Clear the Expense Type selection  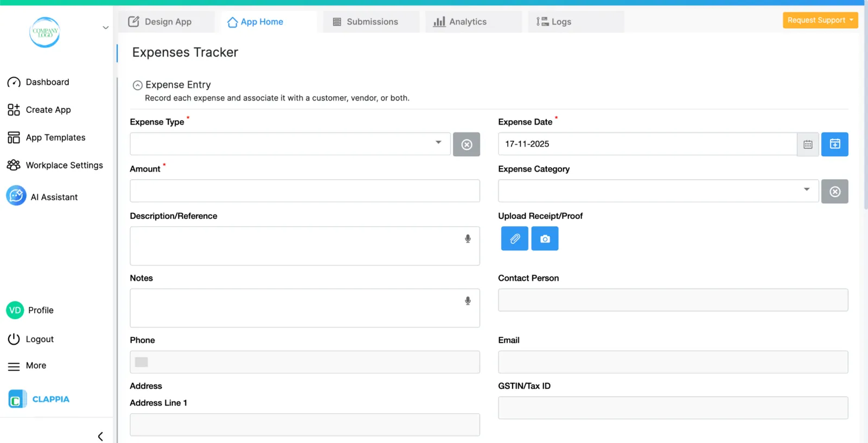pyautogui.click(x=467, y=144)
